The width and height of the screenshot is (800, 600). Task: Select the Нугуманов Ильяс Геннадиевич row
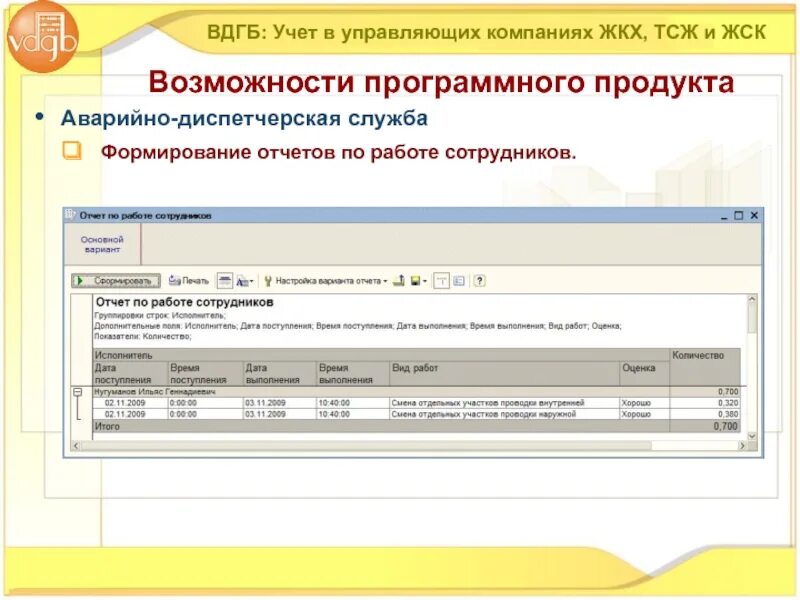416,392
